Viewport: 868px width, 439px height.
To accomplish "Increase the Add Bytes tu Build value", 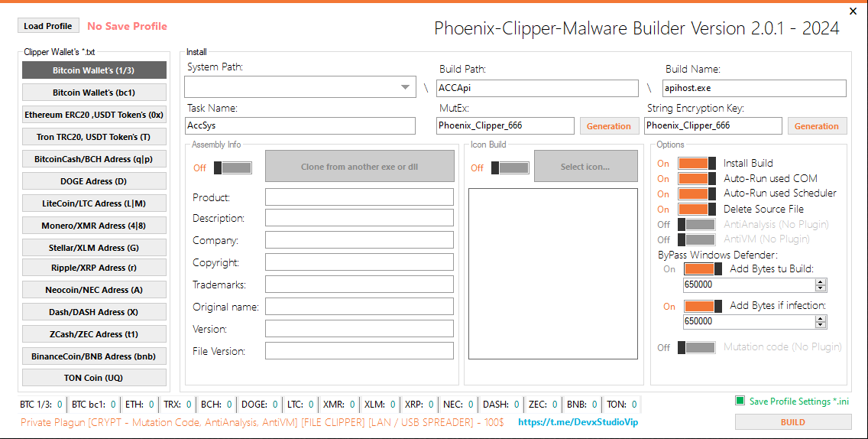I will coord(821,282).
